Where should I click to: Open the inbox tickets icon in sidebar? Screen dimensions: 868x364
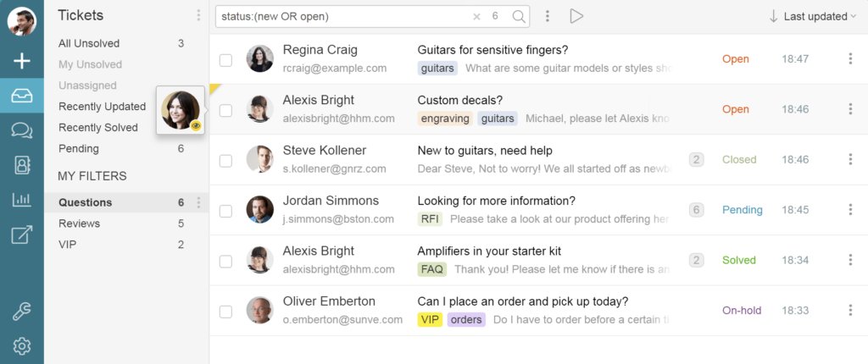(x=21, y=96)
